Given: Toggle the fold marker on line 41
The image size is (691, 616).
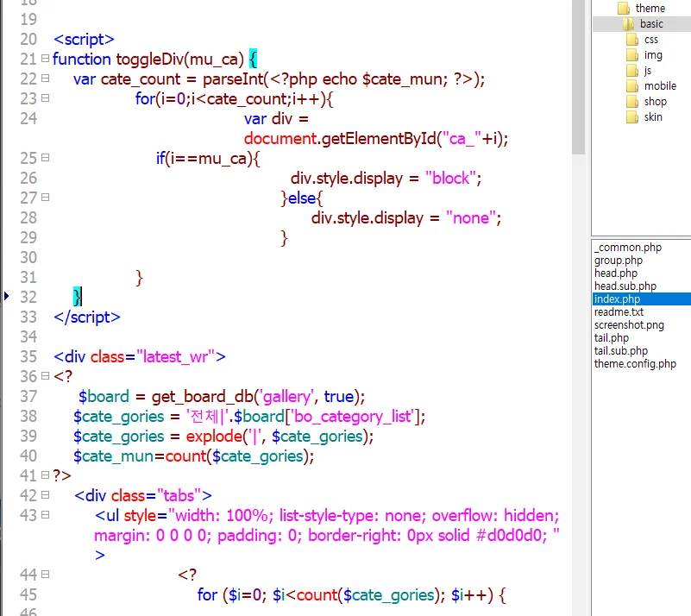Looking at the screenshot, I should (45, 475).
